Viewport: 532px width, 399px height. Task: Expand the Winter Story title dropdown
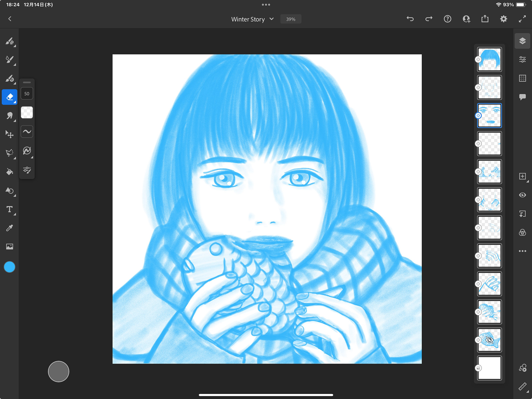click(272, 19)
